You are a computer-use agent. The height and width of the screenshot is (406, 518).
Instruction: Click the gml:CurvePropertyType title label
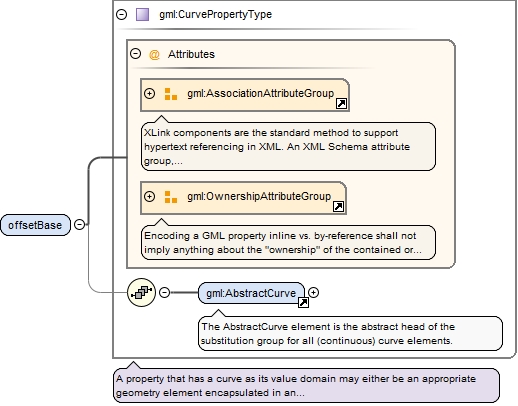(x=215, y=15)
